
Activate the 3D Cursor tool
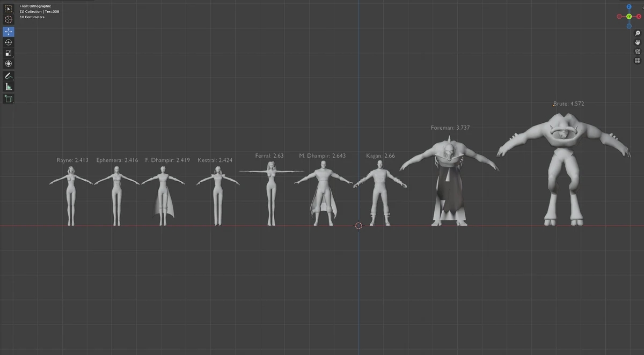pyautogui.click(x=9, y=20)
